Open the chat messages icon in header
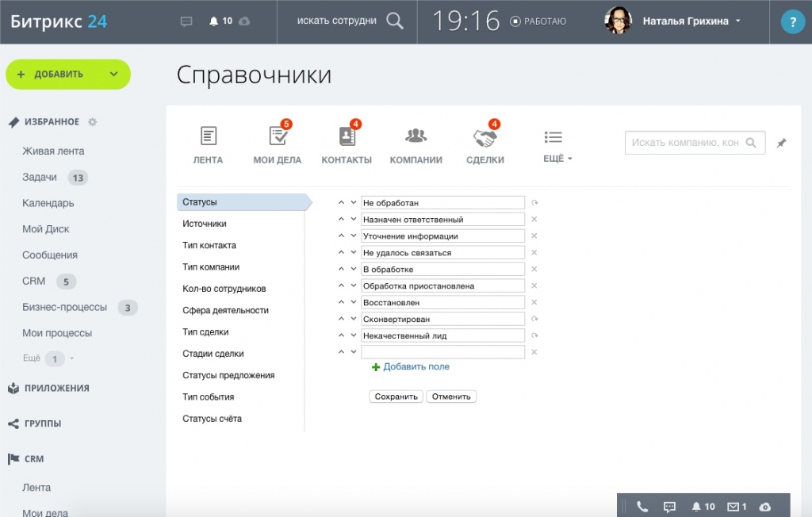Viewport: 812px width, 517px height. click(186, 21)
